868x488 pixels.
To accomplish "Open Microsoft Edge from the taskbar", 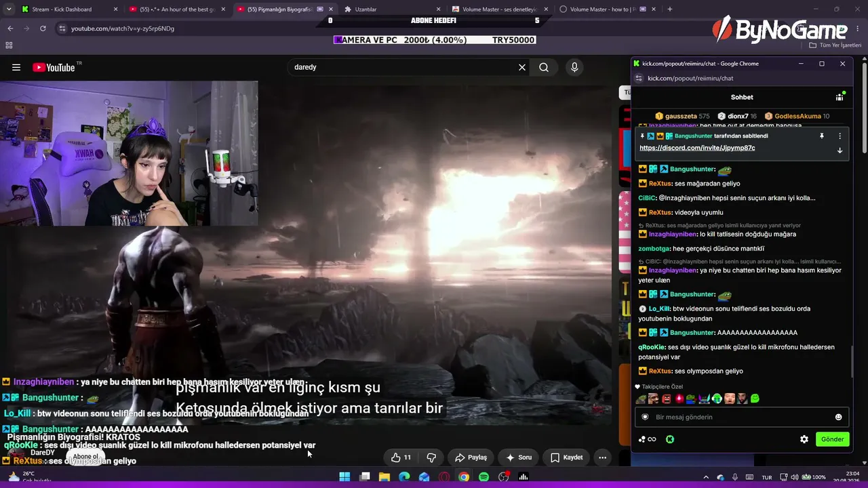I will coord(404,477).
